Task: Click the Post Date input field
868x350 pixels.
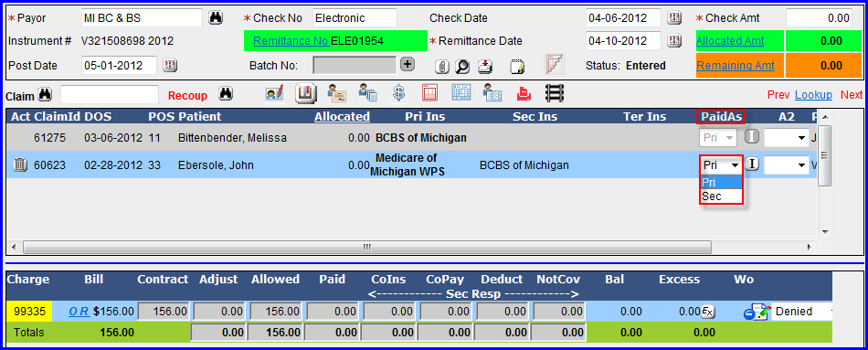Action: (119, 66)
